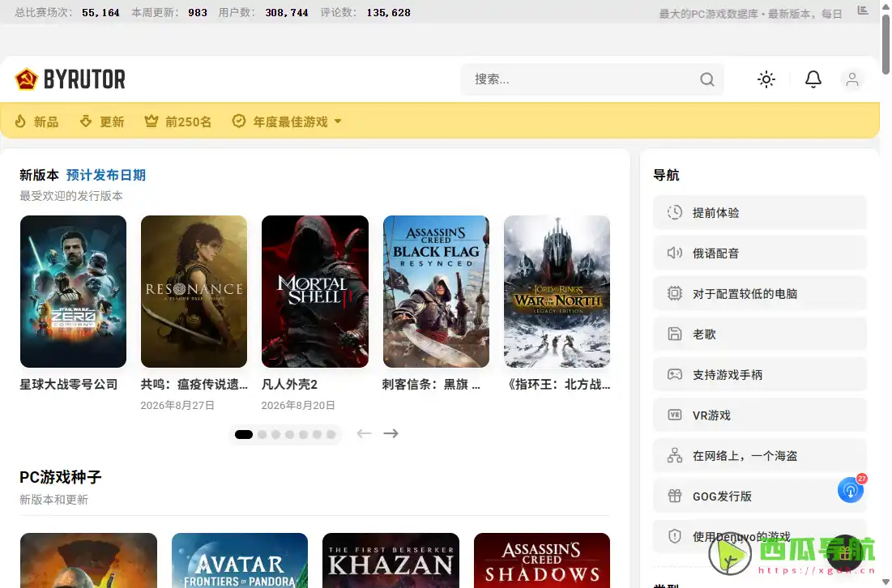The height and width of the screenshot is (588, 892).
Task: Click the clock icon beside 提前体验
Action: pyautogui.click(x=675, y=213)
